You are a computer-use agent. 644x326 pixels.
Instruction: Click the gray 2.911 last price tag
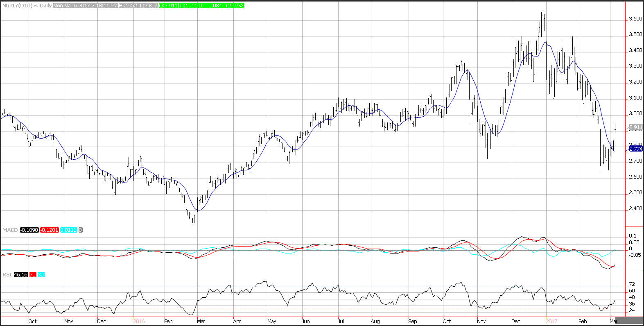tap(635, 128)
